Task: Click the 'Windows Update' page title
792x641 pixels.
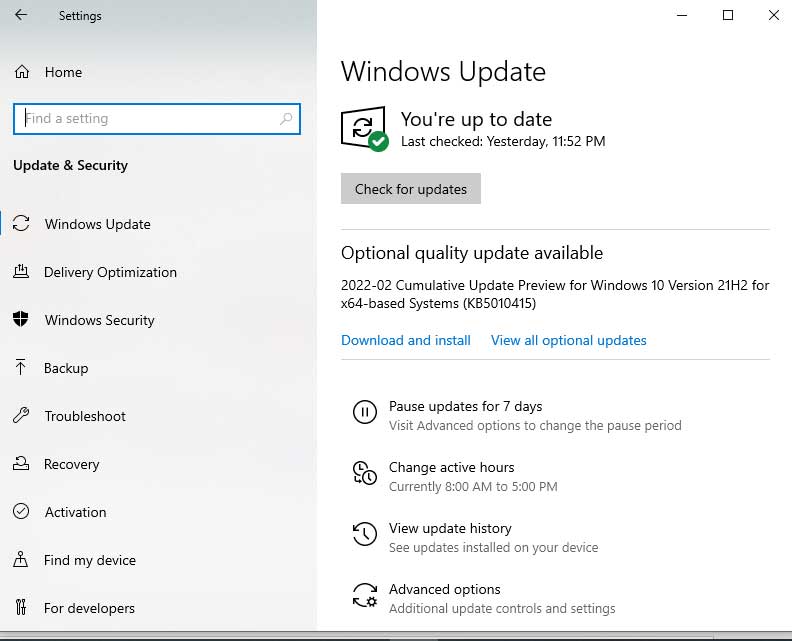Action: [443, 71]
